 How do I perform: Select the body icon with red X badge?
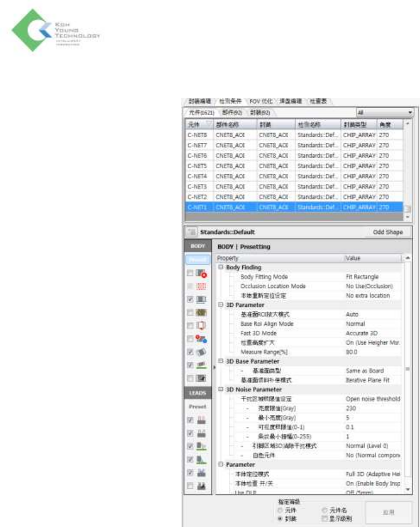click(201, 273)
